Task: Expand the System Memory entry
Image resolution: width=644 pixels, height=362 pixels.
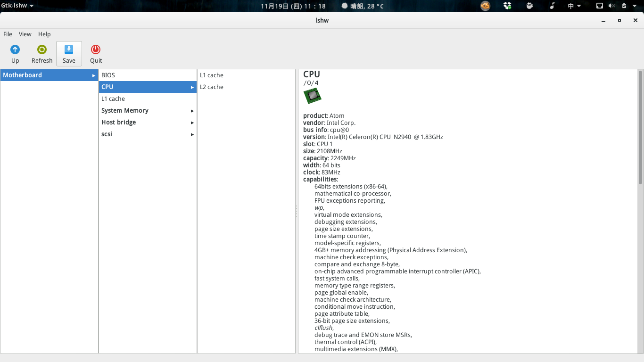Action: (124, 110)
